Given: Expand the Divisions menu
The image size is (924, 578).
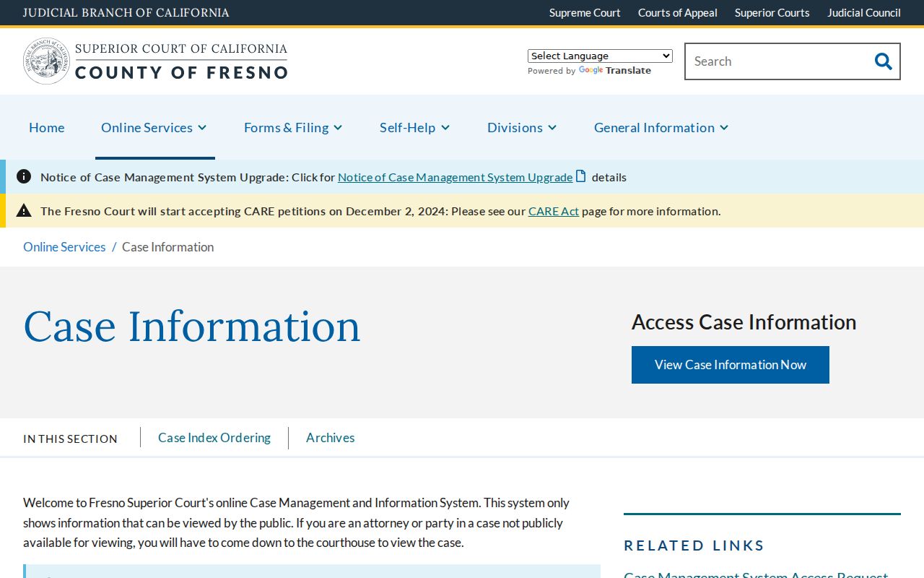Looking at the screenshot, I should pos(522,127).
